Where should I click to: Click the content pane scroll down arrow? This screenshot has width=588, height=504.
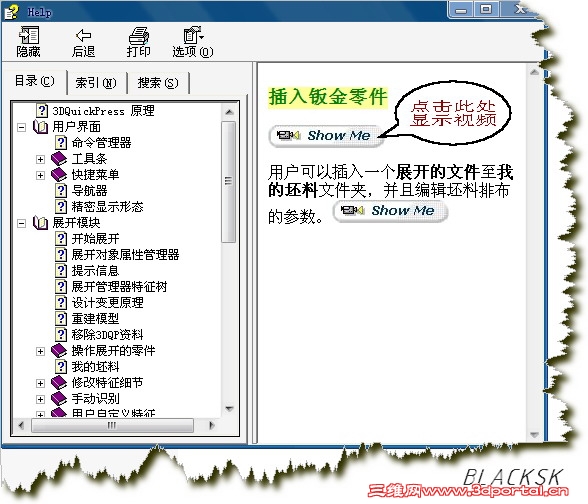[x=534, y=435]
